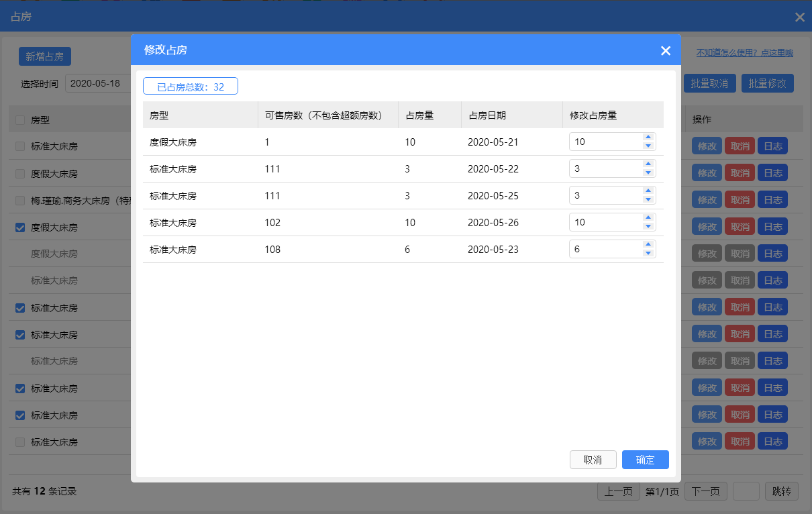The height and width of the screenshot is (514, 812).
Task: Increase 修改占房量 for 2020-05-21 row
Action: coord(648,138)
